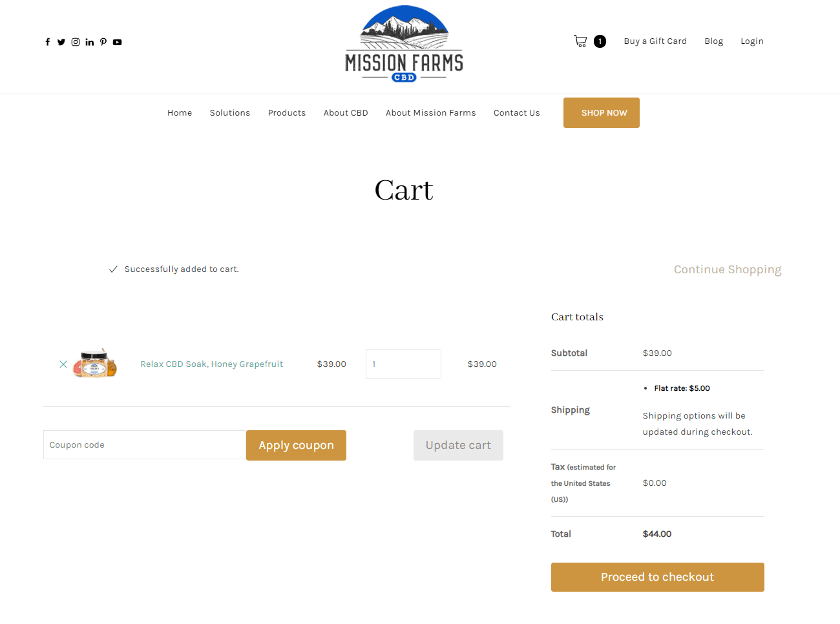Focus the product quantity field
The height and width of the screenshot is (624, 840).
point(403,364)
